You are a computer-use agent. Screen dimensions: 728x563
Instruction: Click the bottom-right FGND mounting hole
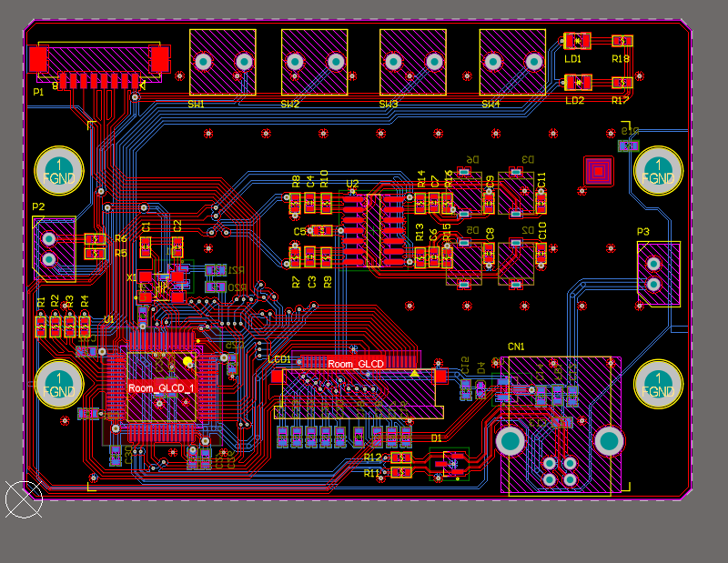pos(658,385)
